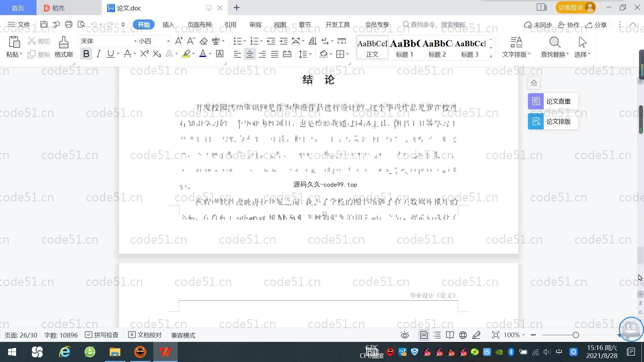Click the print icon in quick access bar
Image resolution: width=644 pixels, height=362 pixels.
tap(69, 24)
